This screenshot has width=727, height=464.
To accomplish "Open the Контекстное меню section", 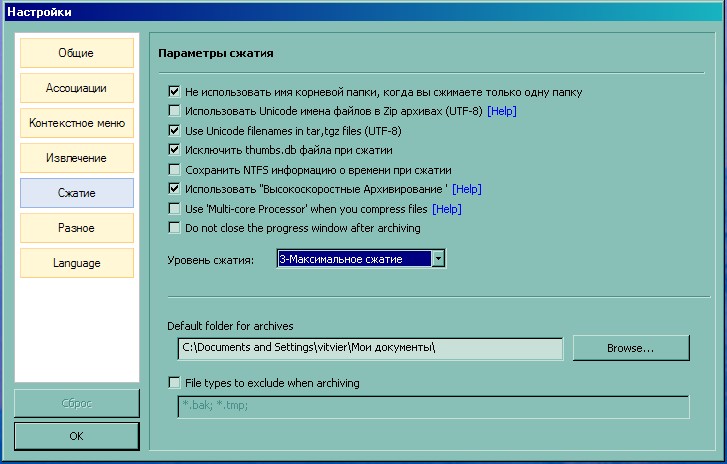I will point(77,123).
